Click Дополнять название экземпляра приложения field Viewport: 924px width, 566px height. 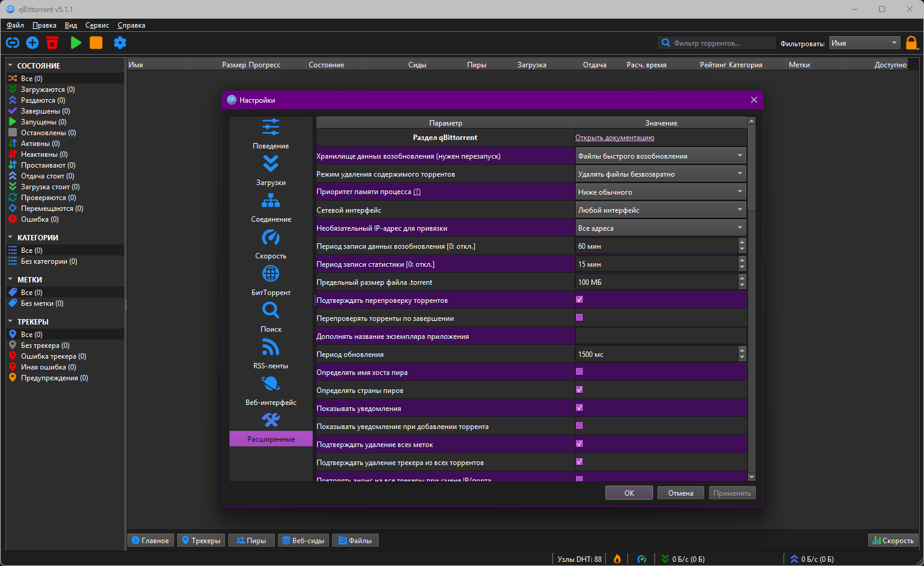coord(660,336)
